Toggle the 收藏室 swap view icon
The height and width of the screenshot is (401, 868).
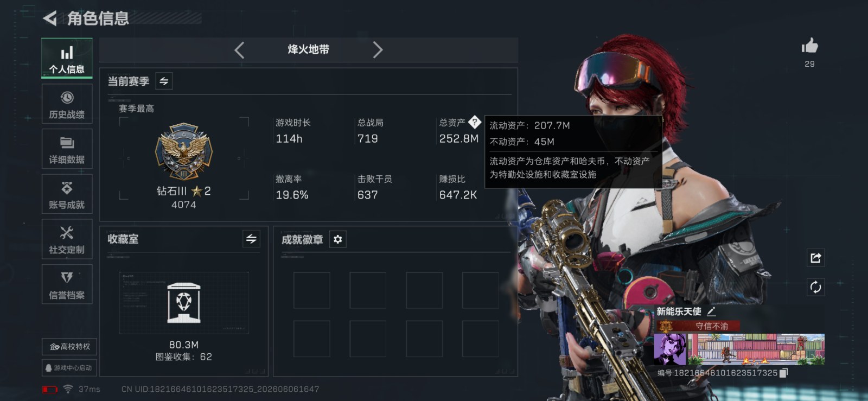tap(251, 239)
